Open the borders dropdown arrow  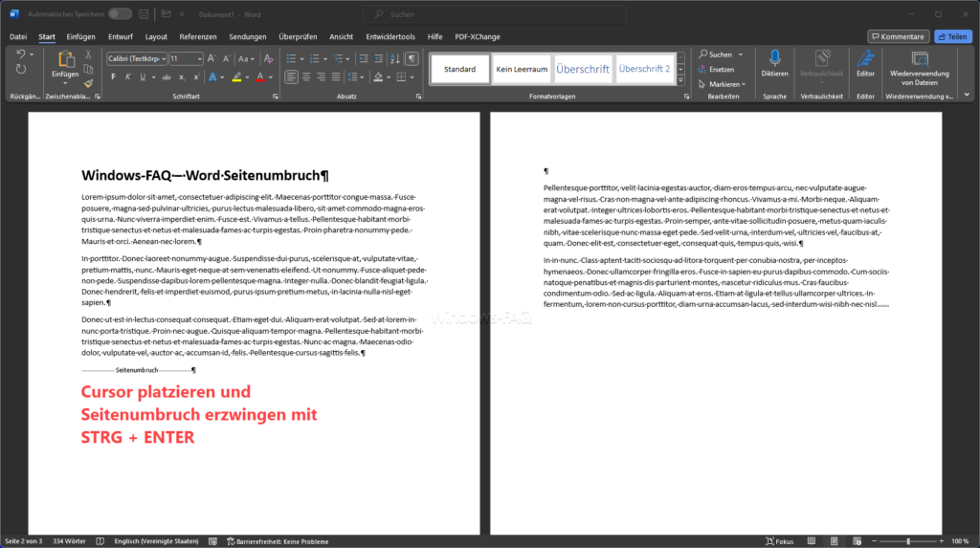(x=412, y=77)
